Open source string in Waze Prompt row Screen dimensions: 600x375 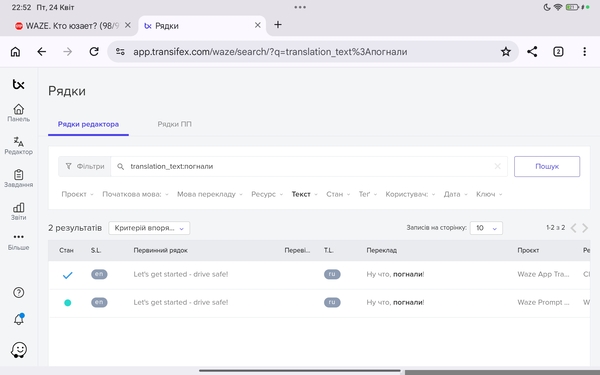point(181,302)
